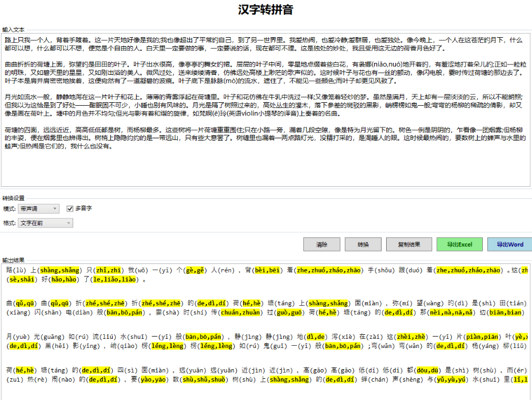Export results with the 导出Excel button

[459, 245]
